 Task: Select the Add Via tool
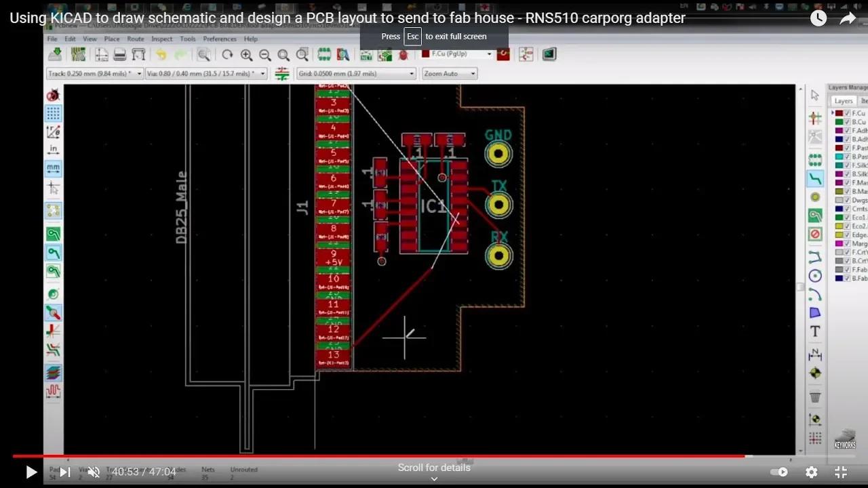(814, 196)
